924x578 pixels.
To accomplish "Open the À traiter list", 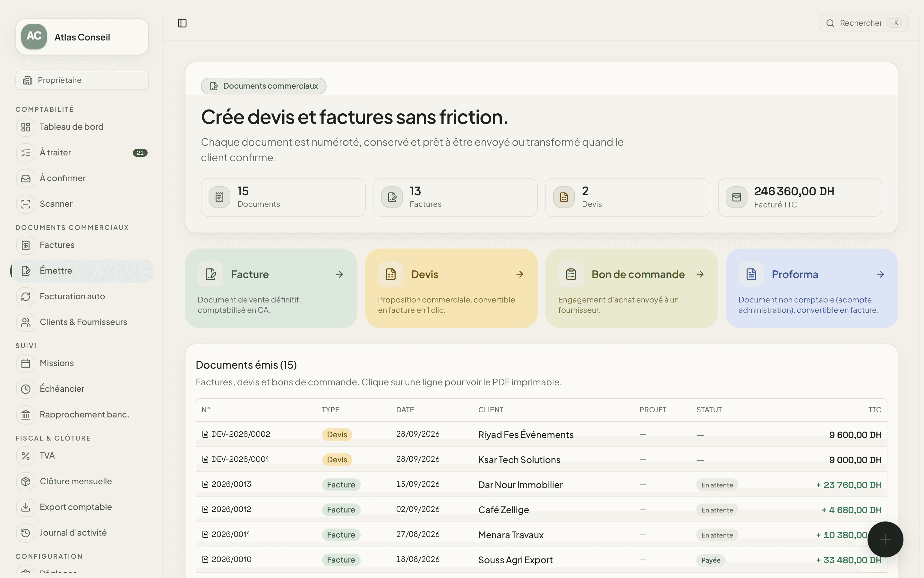I will click(x=82, y=153).
